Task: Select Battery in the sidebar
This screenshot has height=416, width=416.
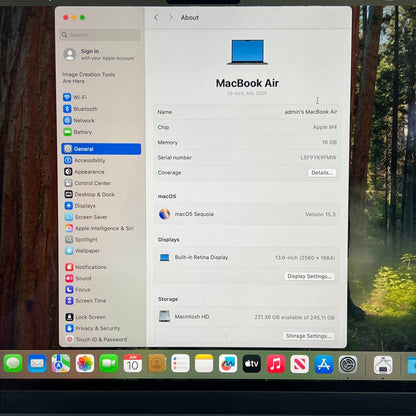Action: click(x=77, y=132)
